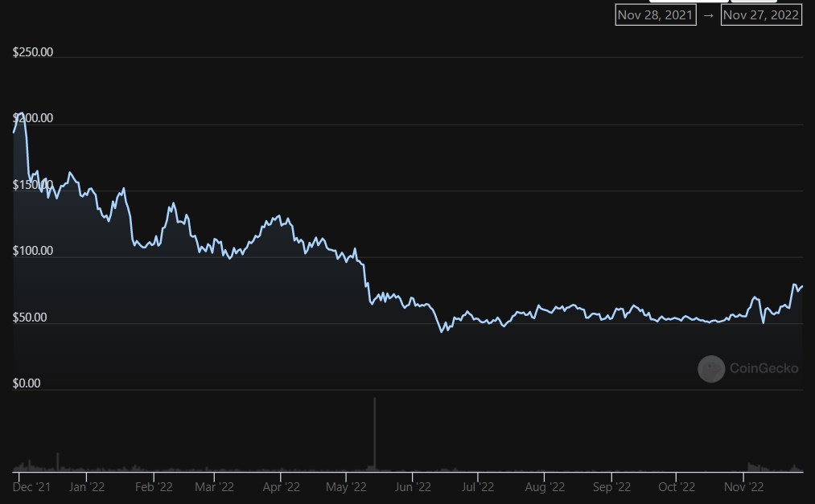Open the Nov 27, 2022 end date field

click(761, 15)
